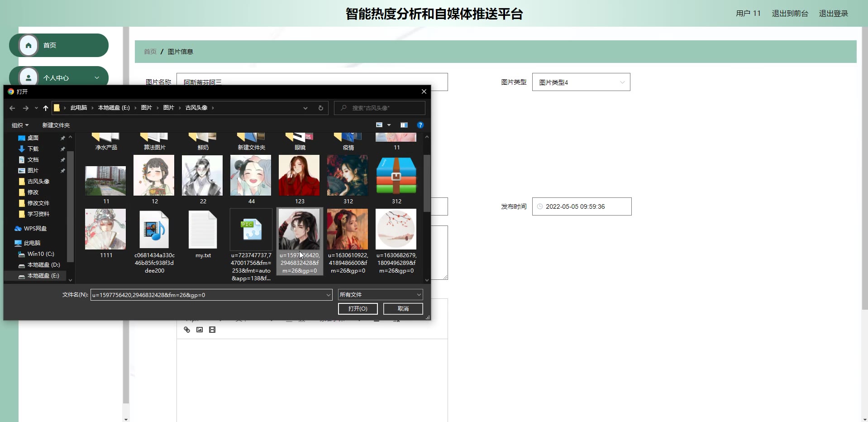Select image thumbnail named 22
868x422 pixels.
(202, 175)
